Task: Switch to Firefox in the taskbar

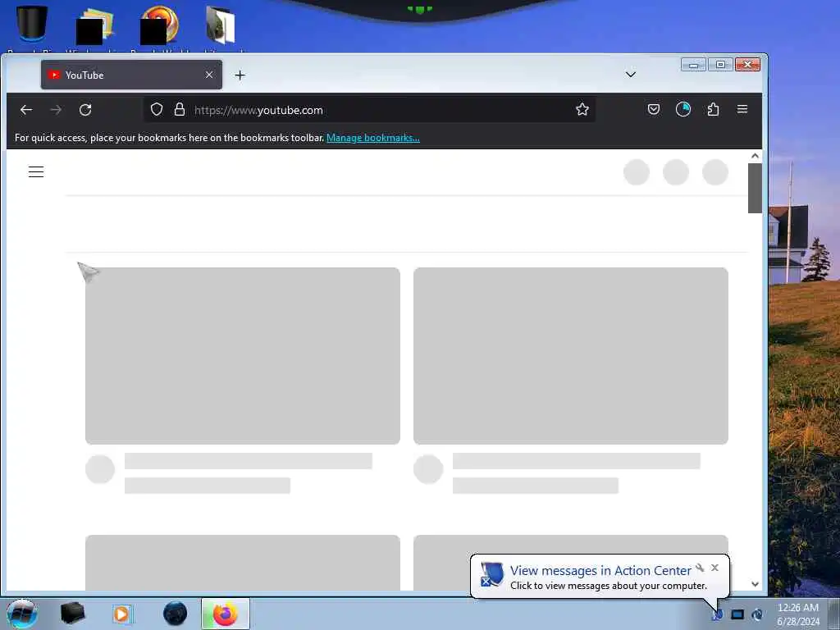Action: [225, 614]
